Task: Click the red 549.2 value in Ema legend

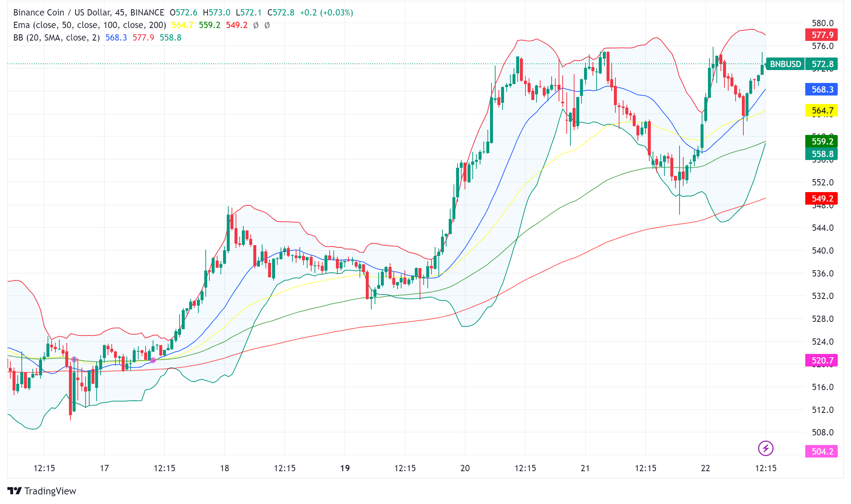Action: pyautogui.click(x=237, y=25)
